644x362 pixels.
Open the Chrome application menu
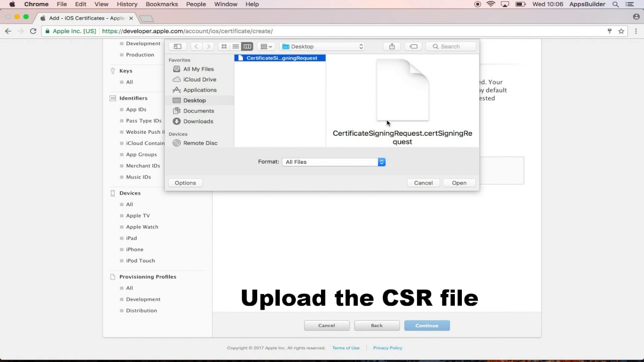[36, 4]
